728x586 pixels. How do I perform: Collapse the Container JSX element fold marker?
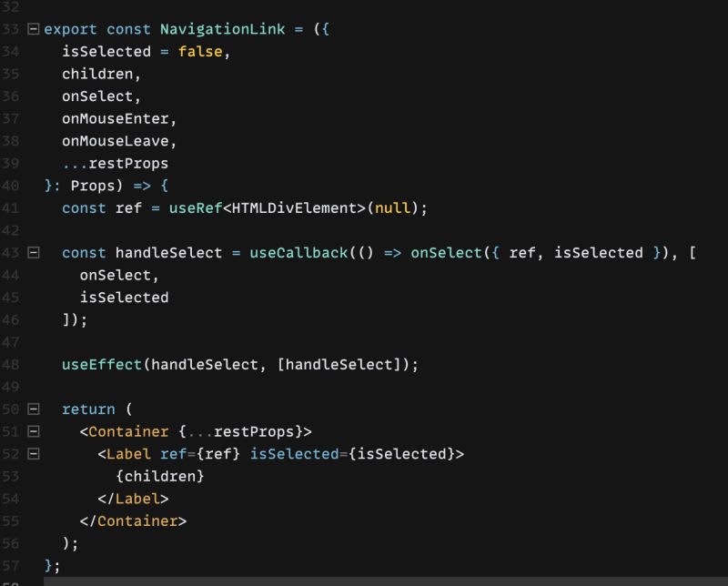click(34, 431)
